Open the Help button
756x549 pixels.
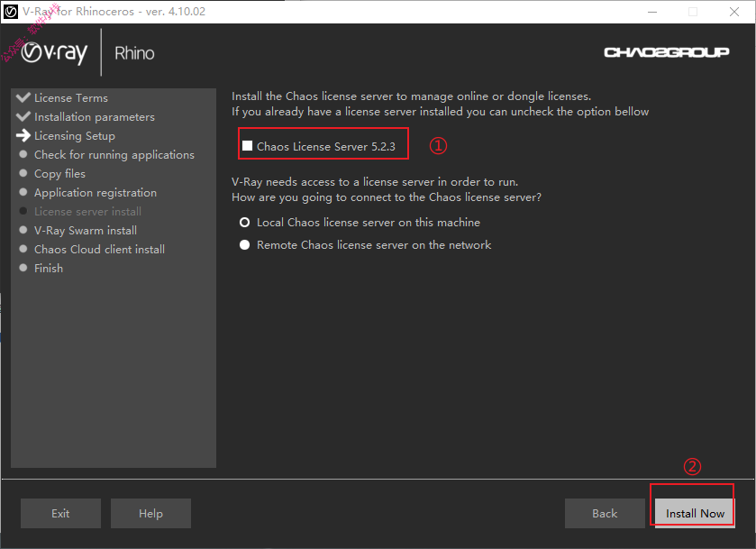[150, 513]
